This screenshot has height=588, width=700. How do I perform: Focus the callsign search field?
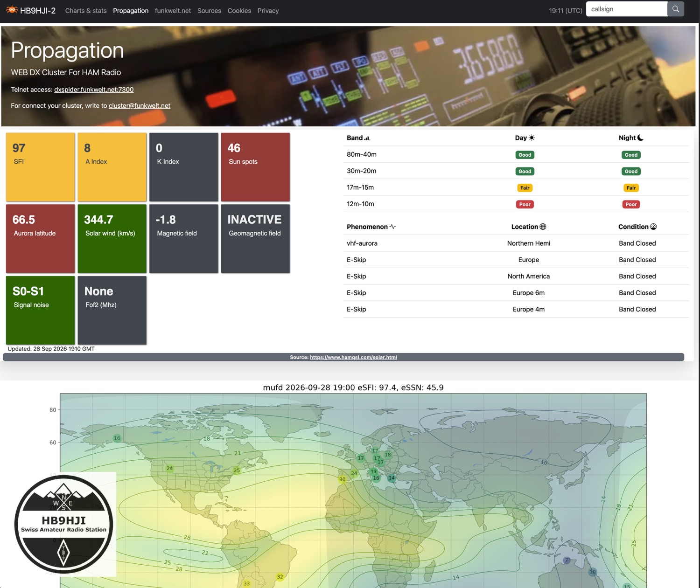tap(626, 9)
